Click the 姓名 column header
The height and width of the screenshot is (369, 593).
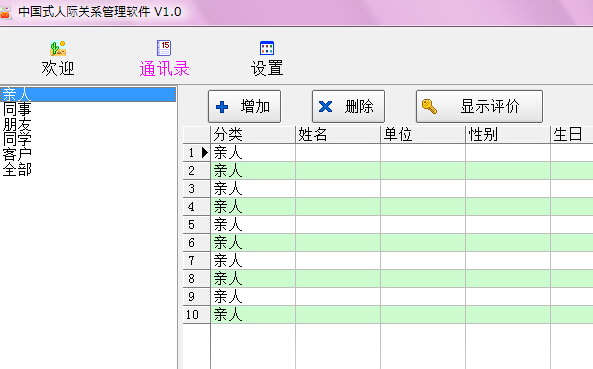point(338,135)
